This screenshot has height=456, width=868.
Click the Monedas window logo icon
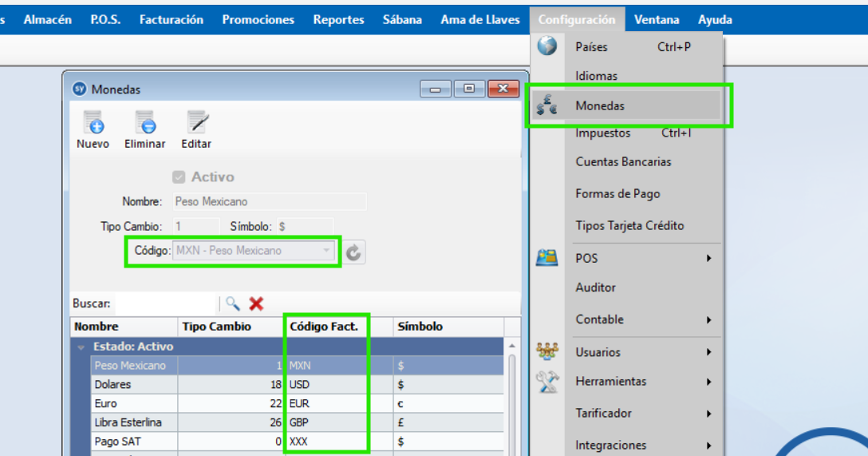tap(80, 89)
